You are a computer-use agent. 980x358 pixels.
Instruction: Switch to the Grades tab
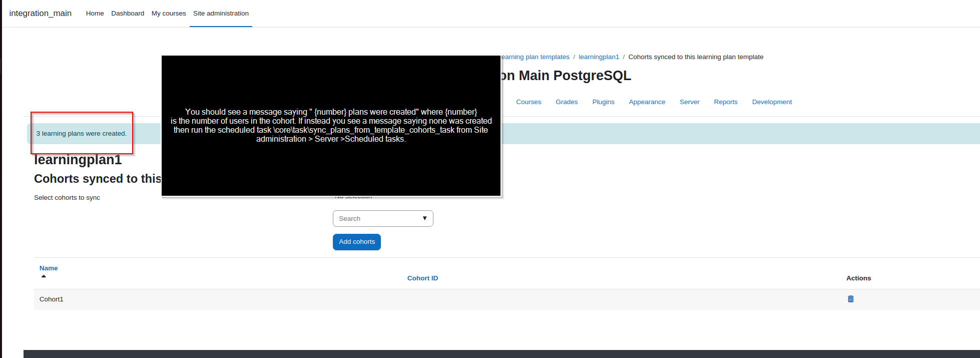click(x=567, y=102)
